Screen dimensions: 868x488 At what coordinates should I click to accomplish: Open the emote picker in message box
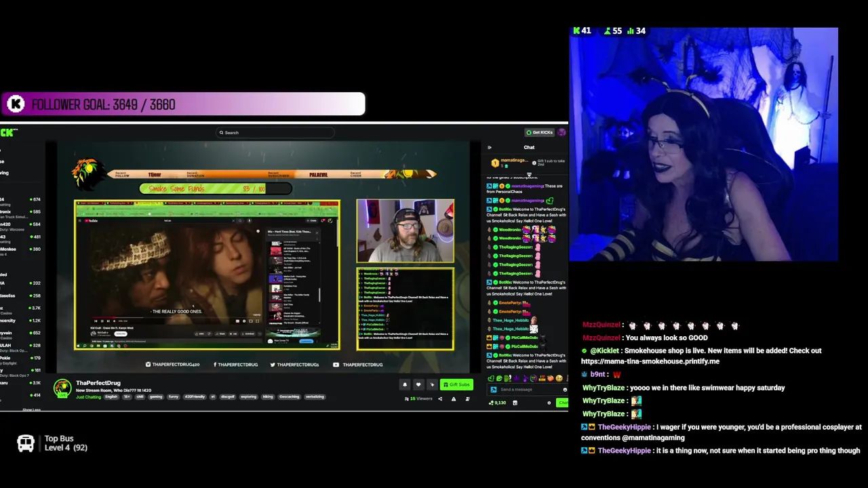click(x=565, y=390)
